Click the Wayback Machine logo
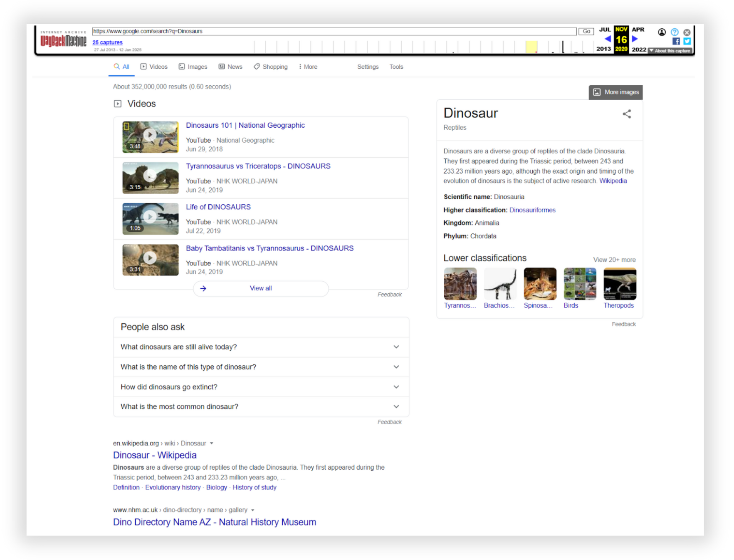Screen dimensions: 734x560 point(63,40)
